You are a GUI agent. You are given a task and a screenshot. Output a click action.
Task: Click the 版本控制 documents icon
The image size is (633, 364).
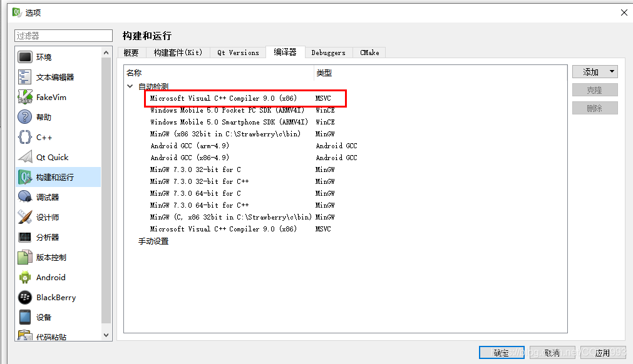(x=24, y=257)
